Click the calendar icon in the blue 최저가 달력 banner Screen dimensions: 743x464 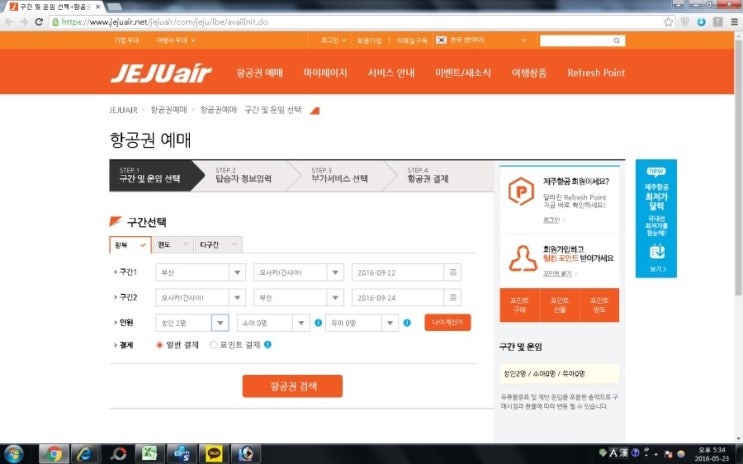tap(657, 252)
